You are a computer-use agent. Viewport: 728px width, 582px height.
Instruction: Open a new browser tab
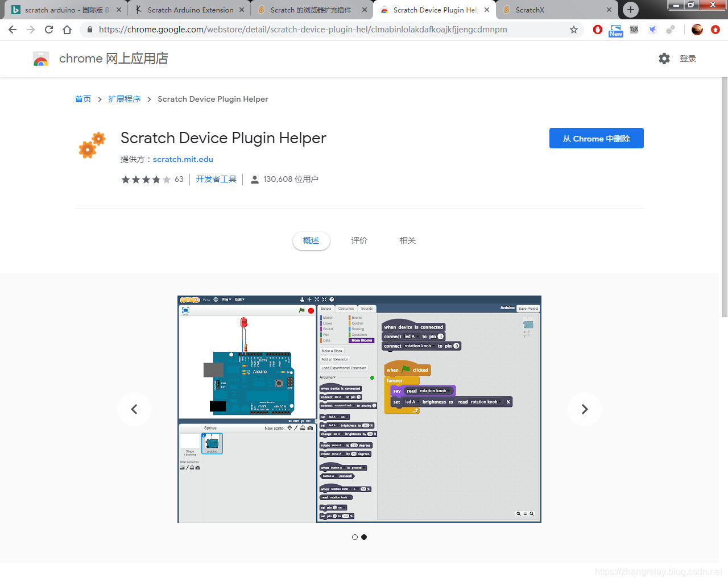point(630,10)
